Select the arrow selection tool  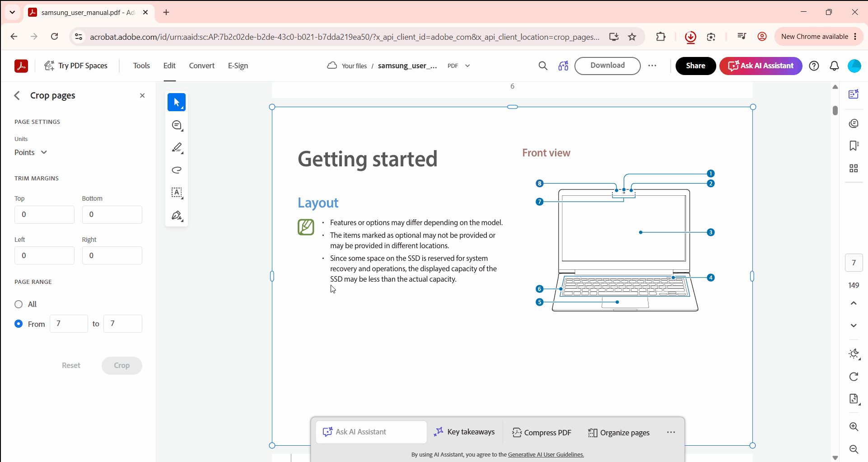coord(177,102)
